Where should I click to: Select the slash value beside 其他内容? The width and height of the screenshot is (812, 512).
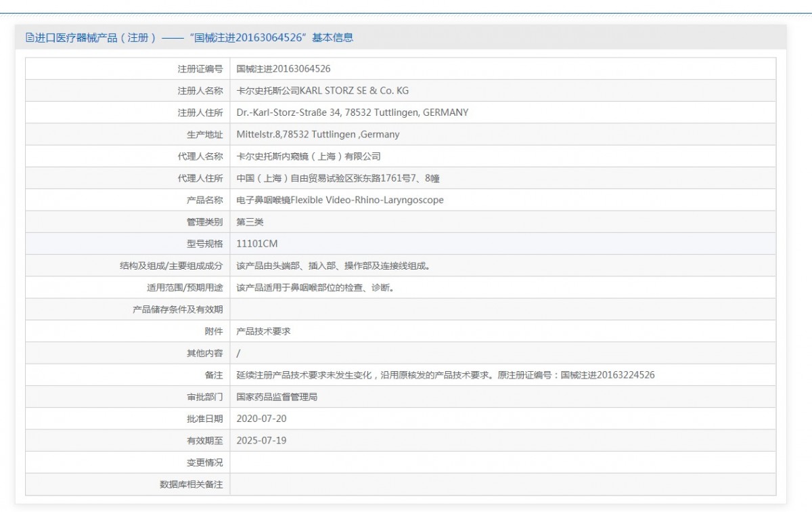point(238,353)
